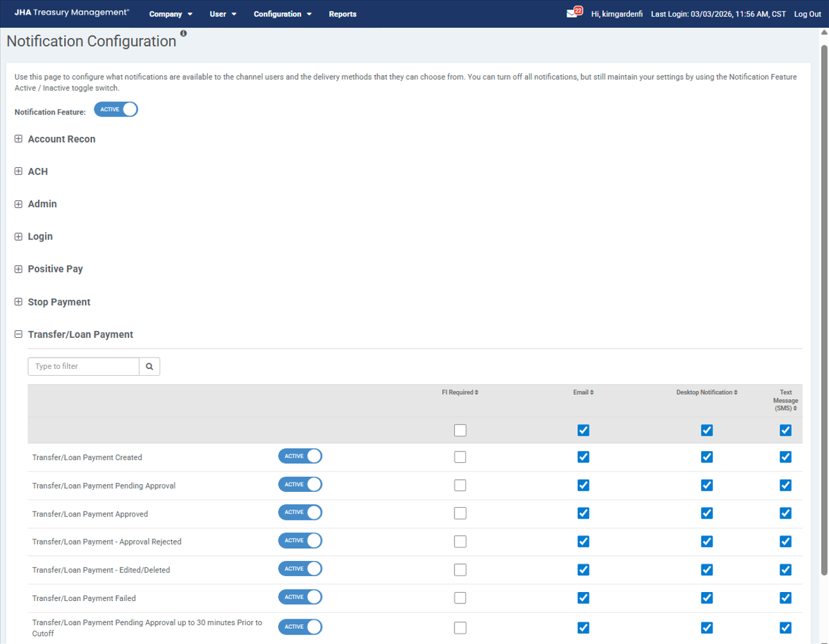Open the Configuration dropdown menu
The width and height of the screenshot is (829, 644).
click(282, 14)
